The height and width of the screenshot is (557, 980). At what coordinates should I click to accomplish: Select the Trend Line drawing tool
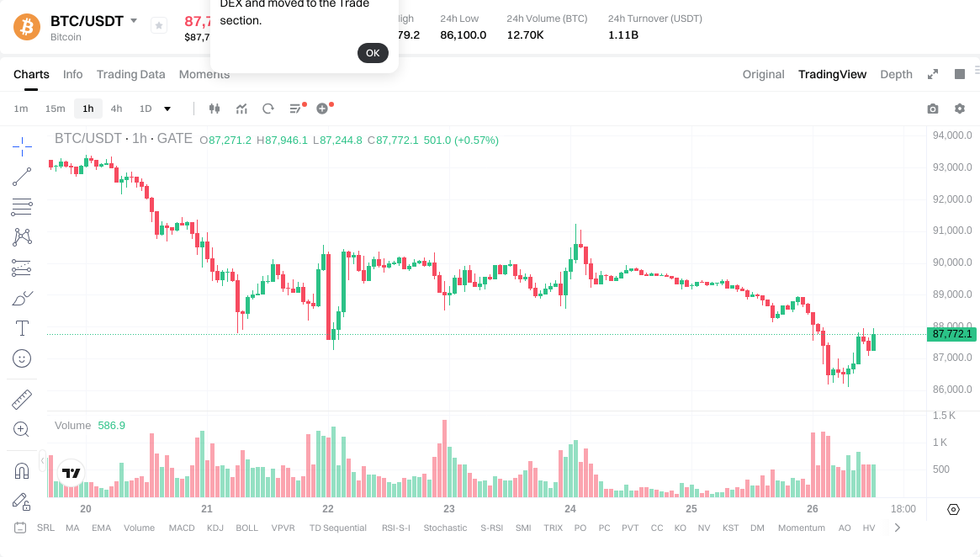coord(21,177)
